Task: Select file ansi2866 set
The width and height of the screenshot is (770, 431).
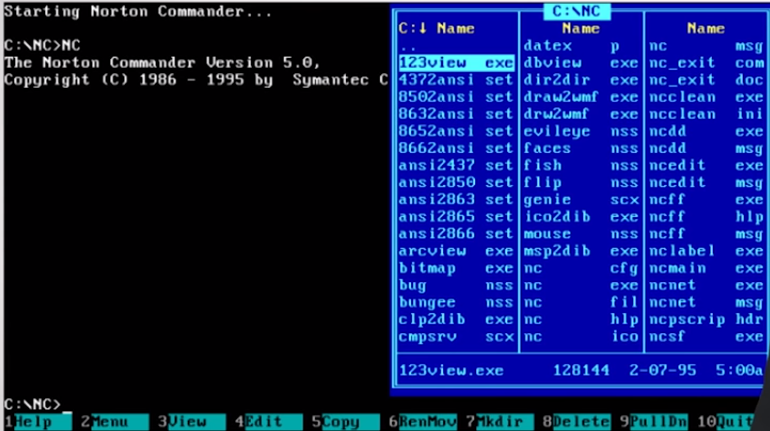Action: tap(456, 234)
